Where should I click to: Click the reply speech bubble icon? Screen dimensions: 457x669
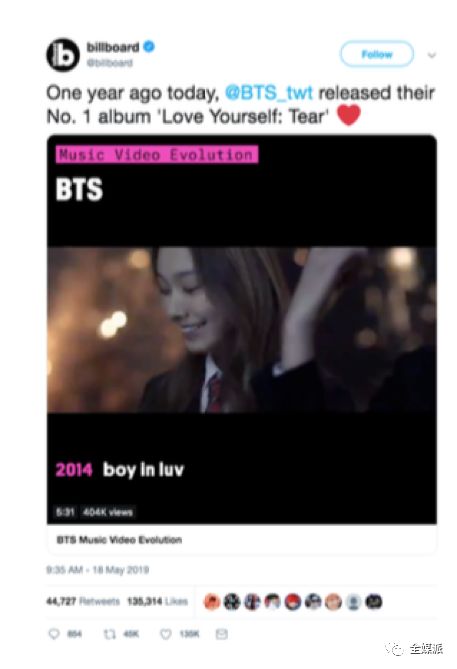tap(54, 634)
